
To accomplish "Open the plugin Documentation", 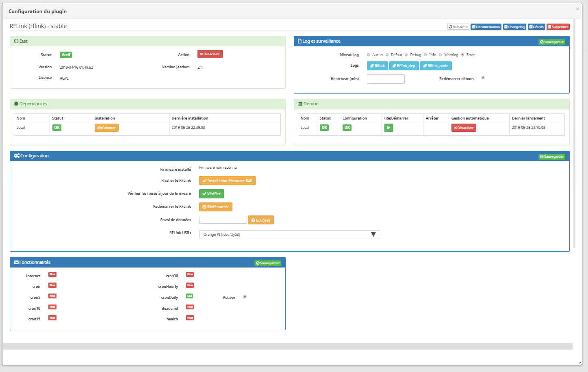I will (486, 27).
